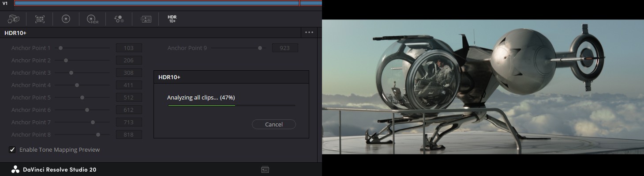The image size is (644, 176).
Task: Click Anchor Point 7 value field 713
Action: click(x=129, y=122)
